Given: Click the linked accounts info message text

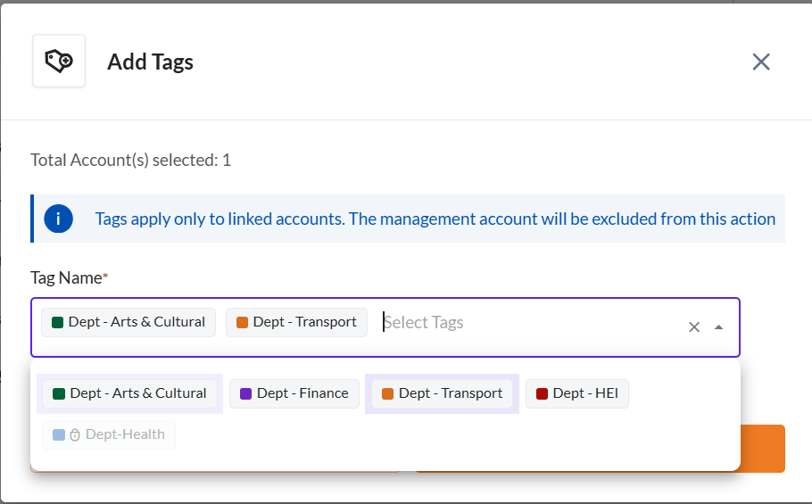Looking at the screenshot, I should 435,219.
